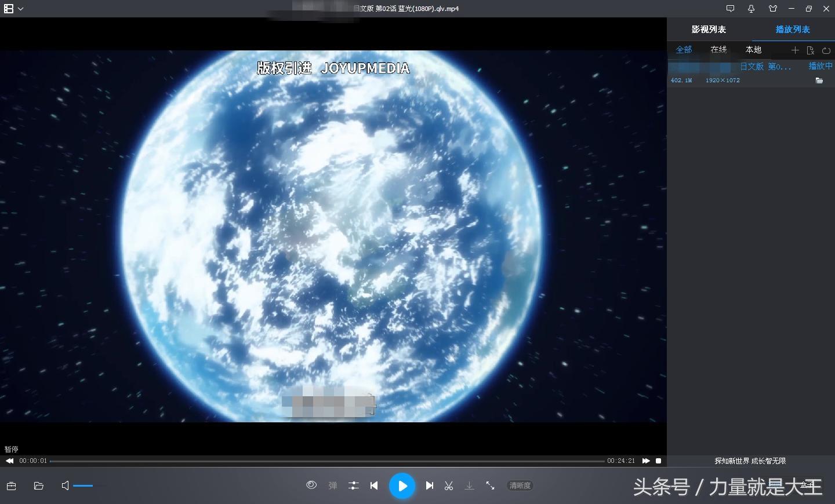Click the 1920×1072 resolution text

723,81
